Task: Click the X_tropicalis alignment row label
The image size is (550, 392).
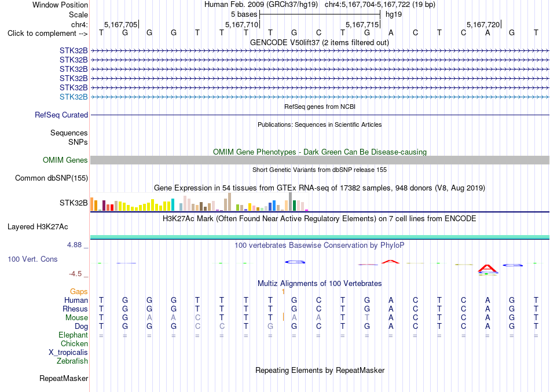Action: tap(68, 353)
